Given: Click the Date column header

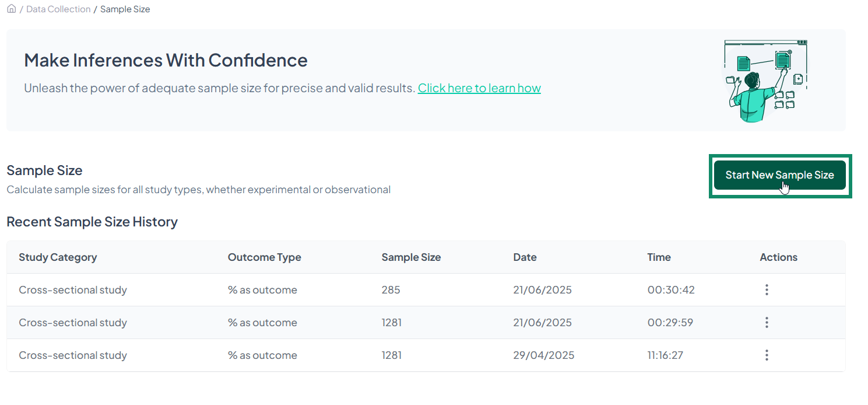Looking at the screenshot, I should [525, 257].
